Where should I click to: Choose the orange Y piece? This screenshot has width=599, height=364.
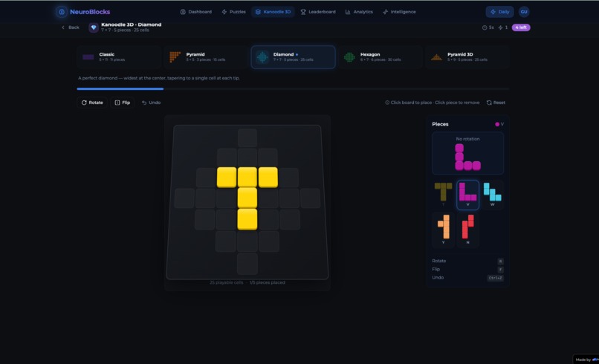443,229
